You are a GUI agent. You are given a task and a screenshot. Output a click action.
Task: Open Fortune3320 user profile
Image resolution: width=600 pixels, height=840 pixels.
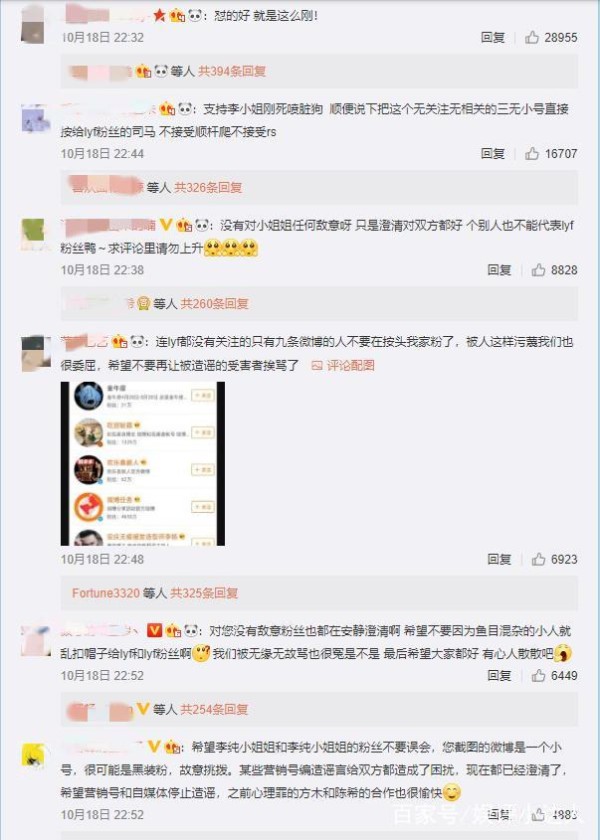[x=106, y=593]
